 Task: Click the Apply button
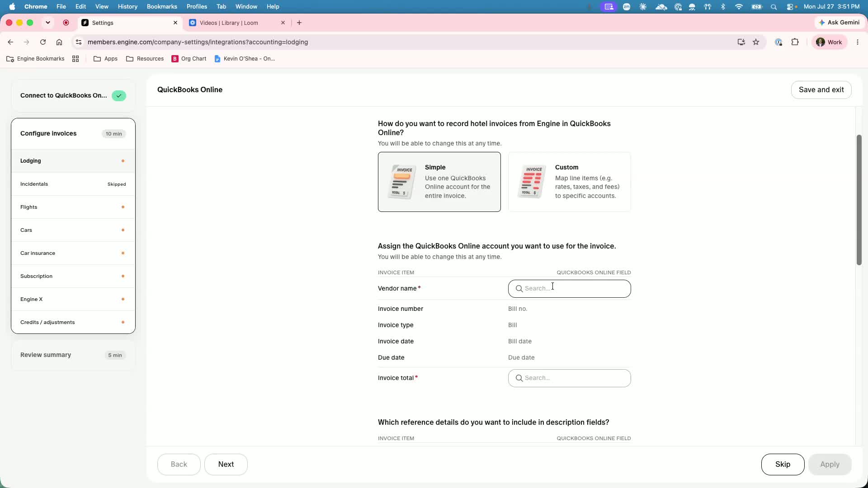830,465
